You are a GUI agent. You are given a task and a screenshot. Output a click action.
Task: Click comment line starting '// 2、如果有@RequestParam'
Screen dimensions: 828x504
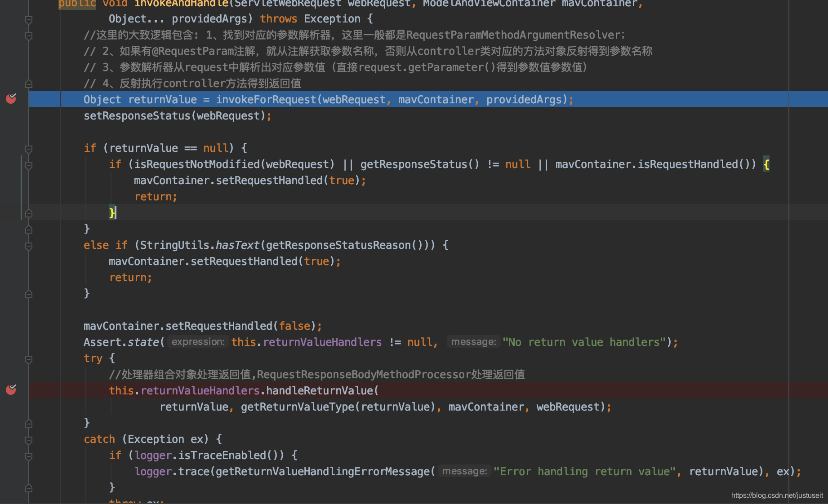pyautogui.click(x=368, y=51)
